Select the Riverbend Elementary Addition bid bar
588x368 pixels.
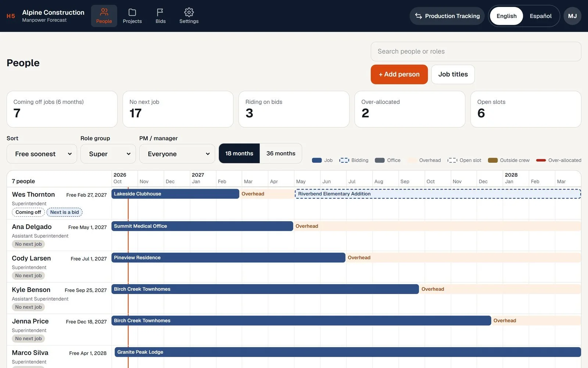coord(438,194)
